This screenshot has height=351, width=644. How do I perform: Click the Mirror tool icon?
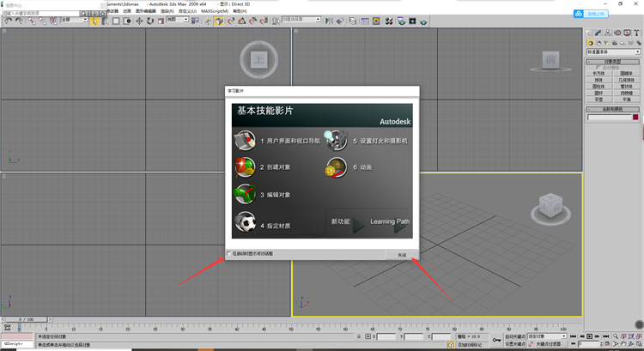tap(329, 21)
